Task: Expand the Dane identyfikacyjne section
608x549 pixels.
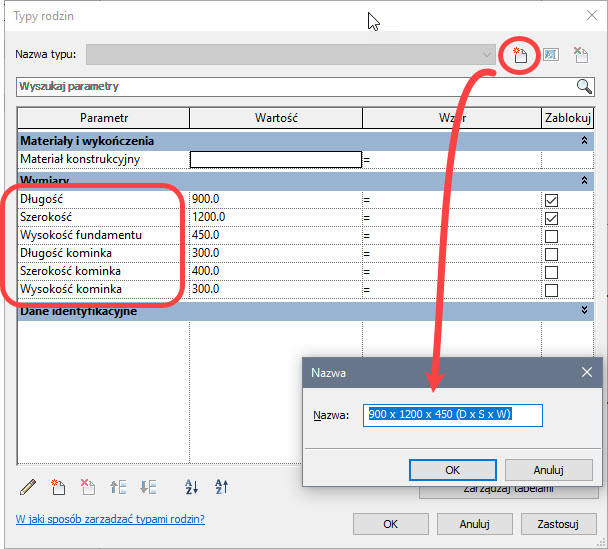Action: pyautogui.click(x=583, y=311)
